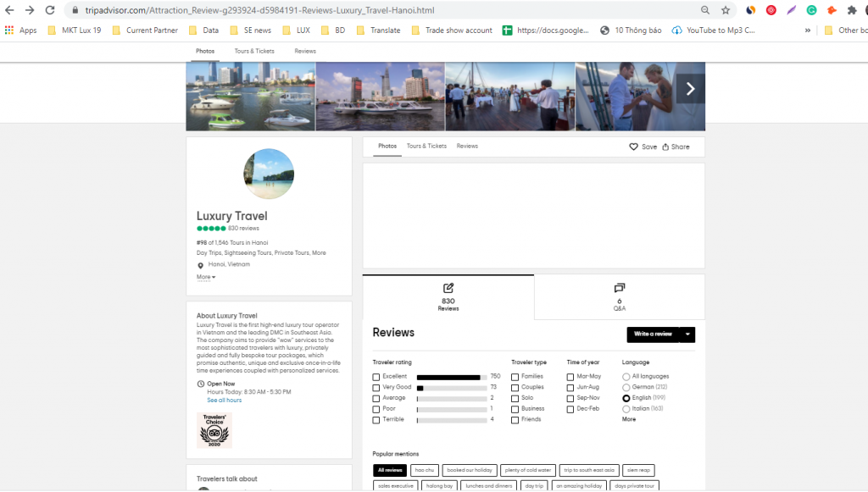Select the All reviews mention tag

pos(390,471)
